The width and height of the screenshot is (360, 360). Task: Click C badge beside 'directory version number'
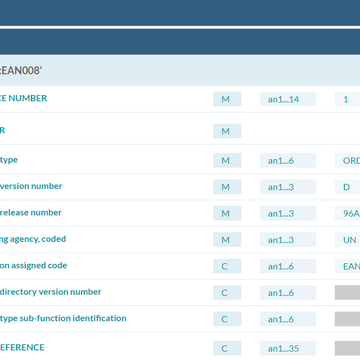(227, 292)
